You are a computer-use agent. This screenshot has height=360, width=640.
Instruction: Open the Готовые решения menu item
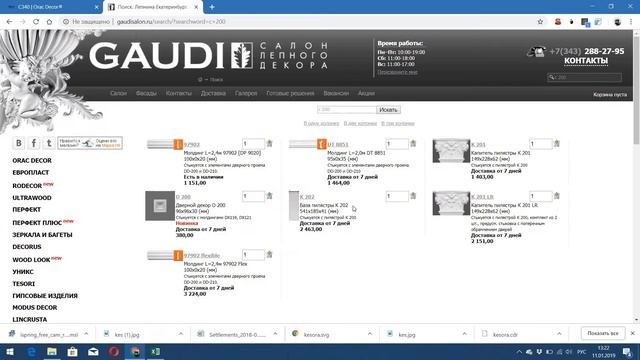click(x=290, y=93)
